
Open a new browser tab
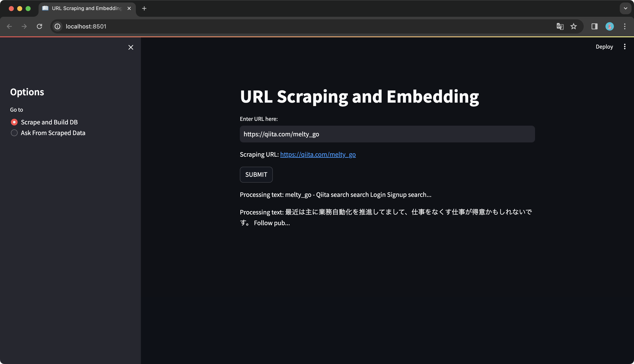coord(144,8)
